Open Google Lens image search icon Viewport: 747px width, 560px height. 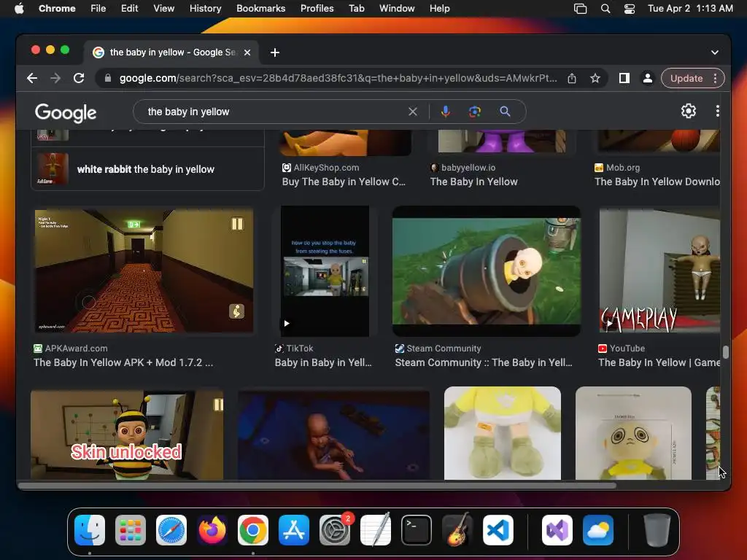pyautogui.click(x=474, y=112)
